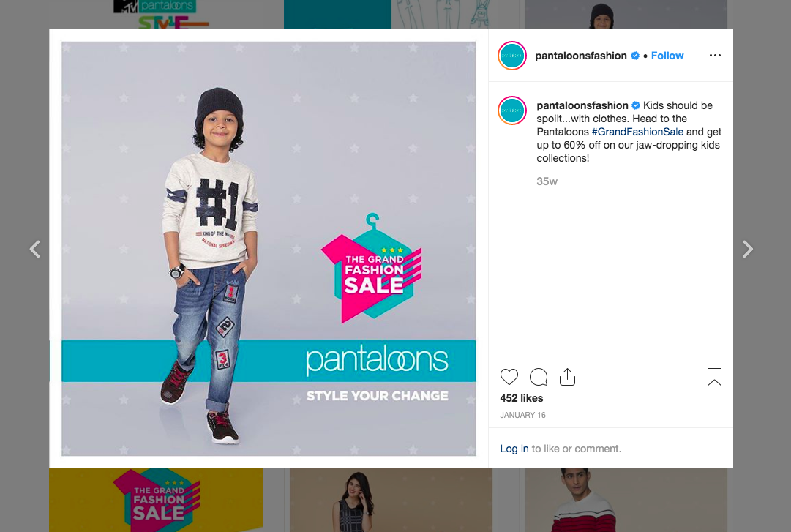Open pantaloonsfashion username in the header
The width and height of the screenshot is (791, 532).
click(x=581, y=56)
